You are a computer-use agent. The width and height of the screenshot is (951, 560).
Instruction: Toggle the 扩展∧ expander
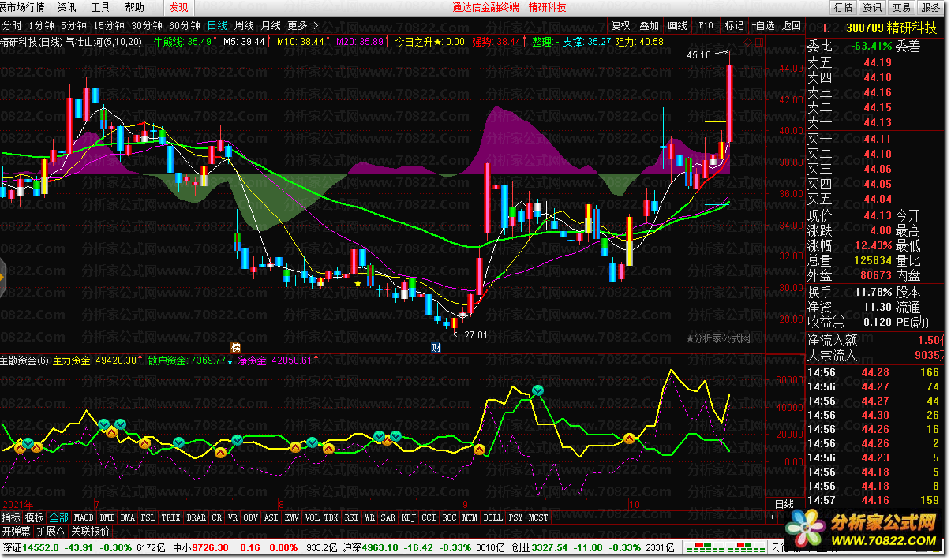51,531
